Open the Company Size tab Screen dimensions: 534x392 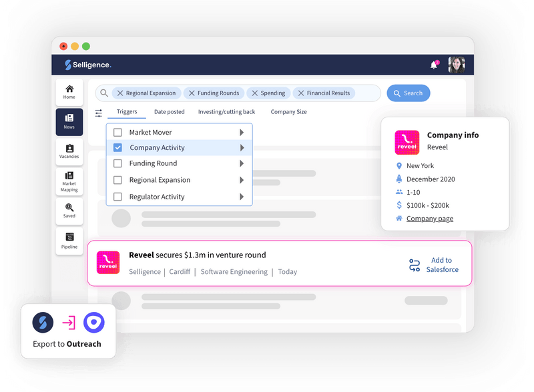(x=288, y=112)
